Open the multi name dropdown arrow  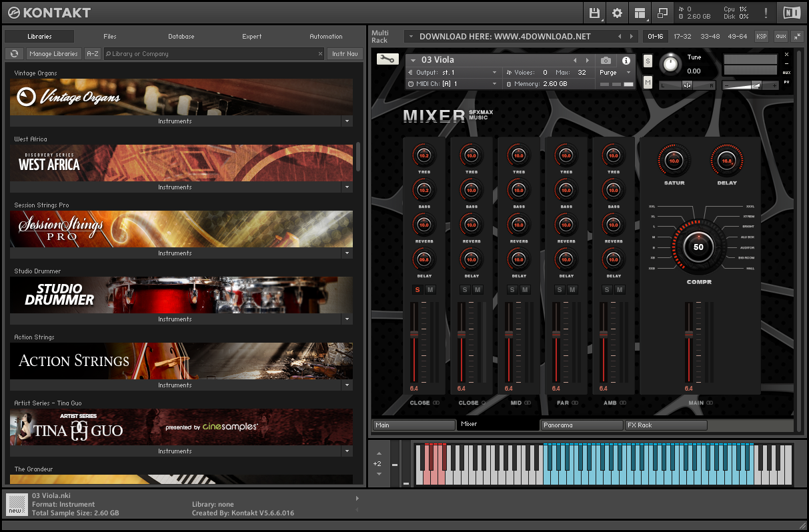coord(410,37)
